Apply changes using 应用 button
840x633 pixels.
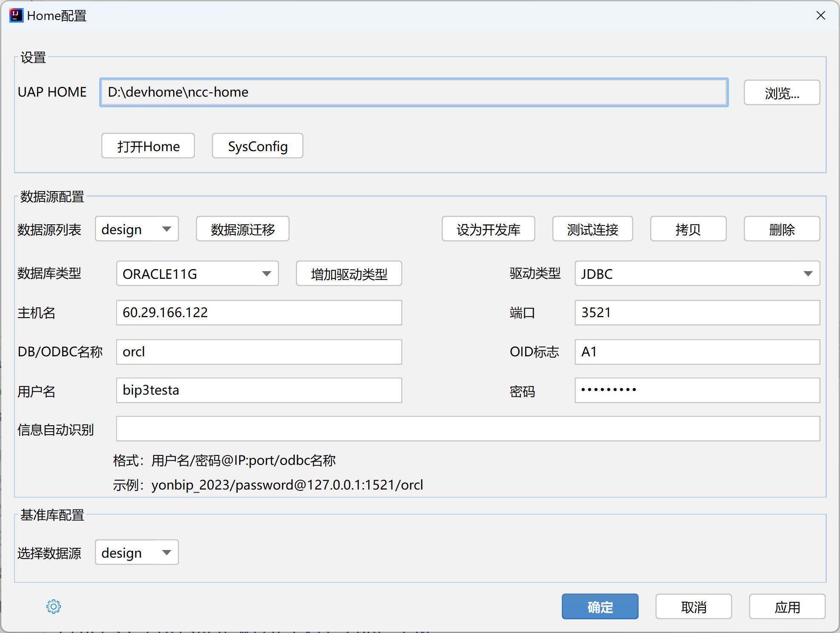787,606
